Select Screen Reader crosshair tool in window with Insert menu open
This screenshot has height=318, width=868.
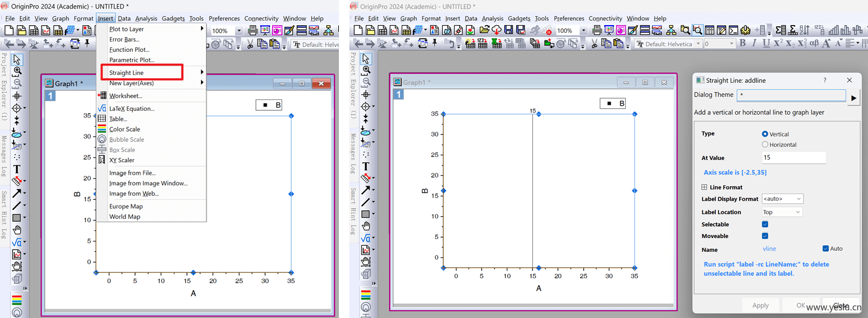click(x=17, y=96)
